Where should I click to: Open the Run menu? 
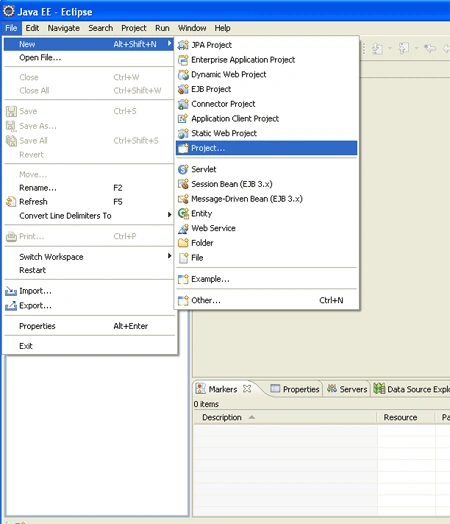coord(162,28)
